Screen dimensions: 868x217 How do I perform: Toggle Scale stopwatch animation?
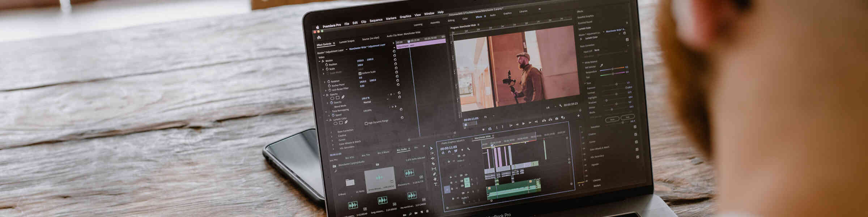point(327,69)
